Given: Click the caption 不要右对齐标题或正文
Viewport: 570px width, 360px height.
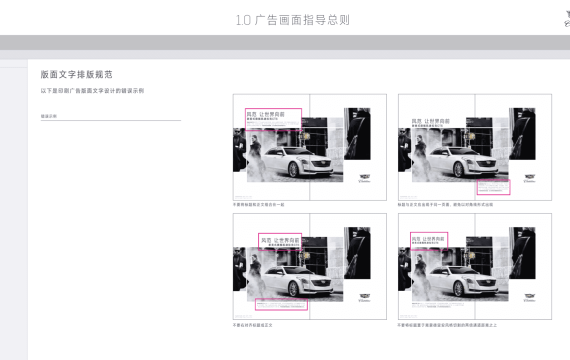Looking at the screenshot, I should coord(253,325).
